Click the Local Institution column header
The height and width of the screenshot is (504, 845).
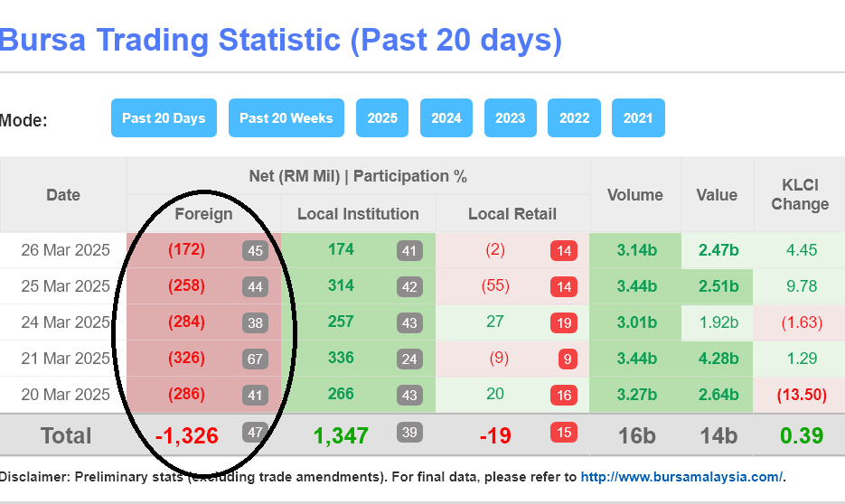coord(358,214)
